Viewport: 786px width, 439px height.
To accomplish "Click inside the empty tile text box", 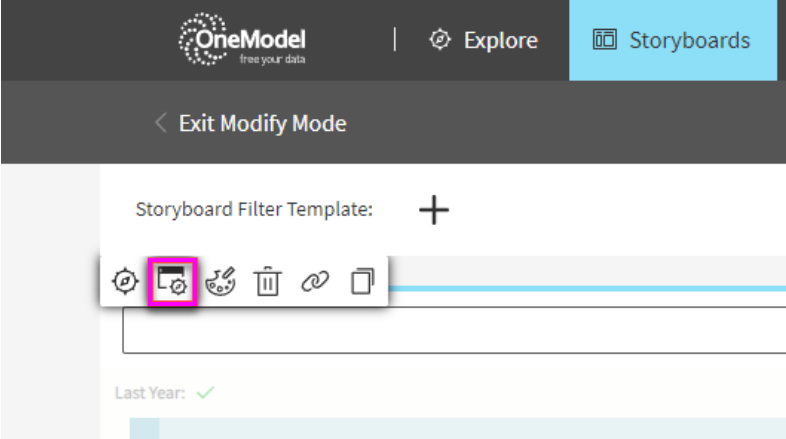I will (454, 330).
